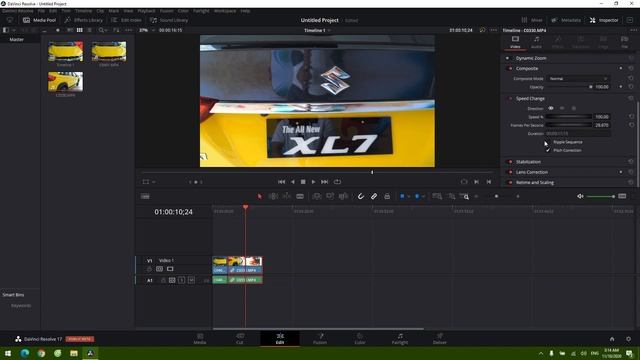Reset Speed % value icon

[x=631, y=117]
